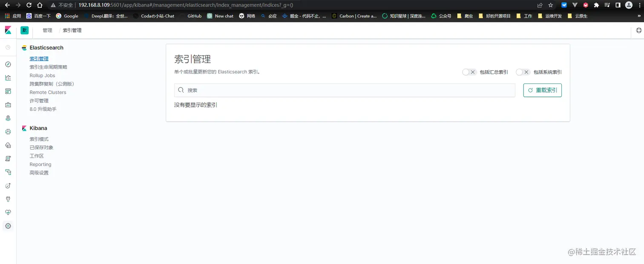Click the browser address bar URL
Screen dimensions: 644x264
coord(186,5)
